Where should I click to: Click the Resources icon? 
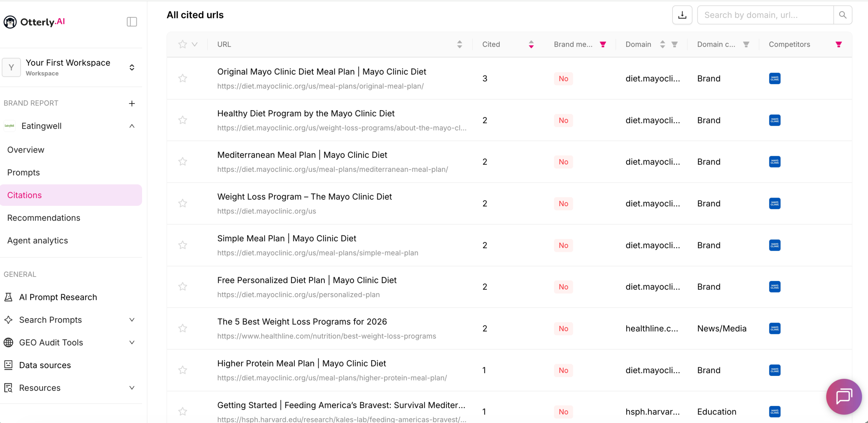click(8, 388)
